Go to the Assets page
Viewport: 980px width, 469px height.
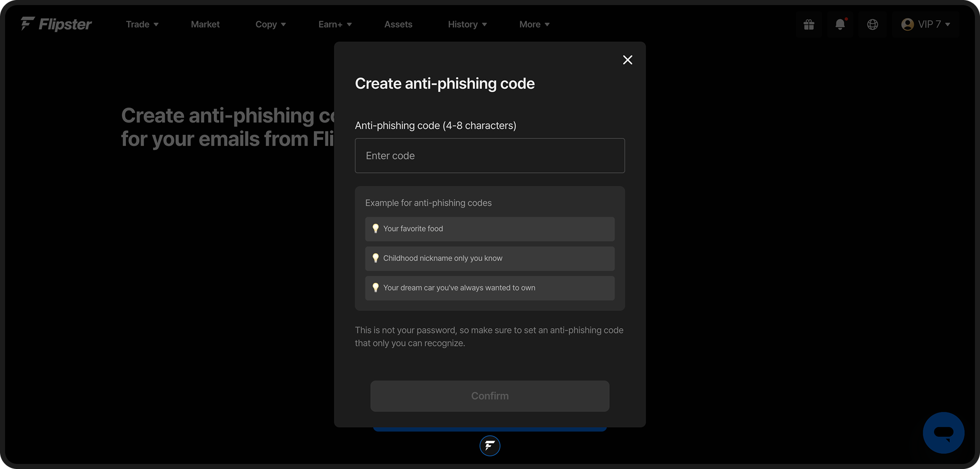pyautogui.click(x=398, y=24)
